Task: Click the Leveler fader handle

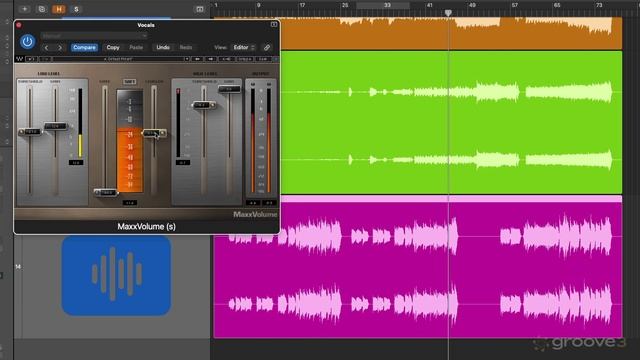Action: 154,133
